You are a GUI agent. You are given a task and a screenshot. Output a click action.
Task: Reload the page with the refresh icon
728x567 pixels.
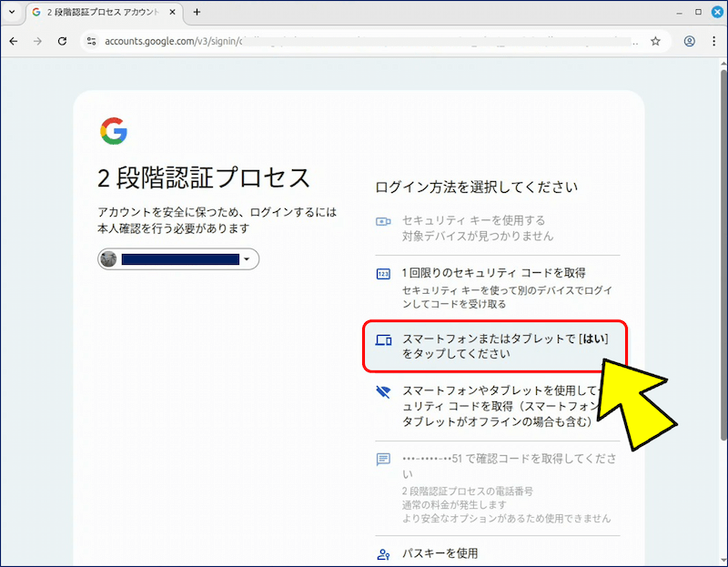pos(62,42)
